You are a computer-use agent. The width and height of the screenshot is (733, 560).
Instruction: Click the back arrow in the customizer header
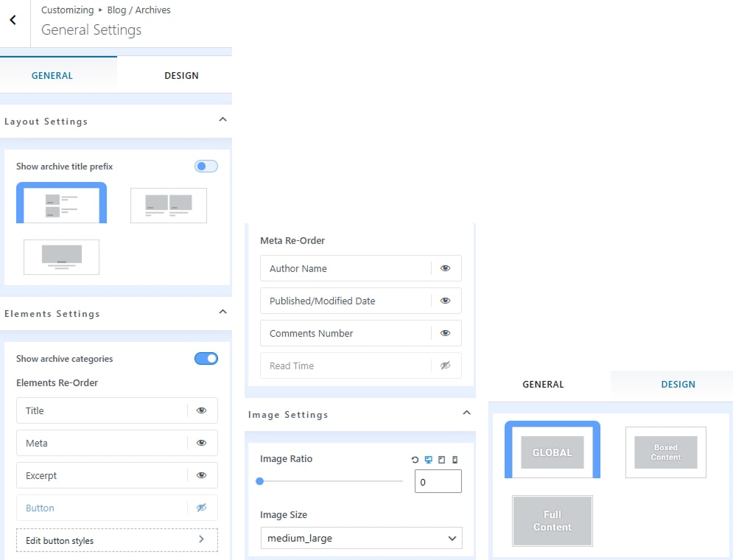pyautogui.click(x=13, y=21)
